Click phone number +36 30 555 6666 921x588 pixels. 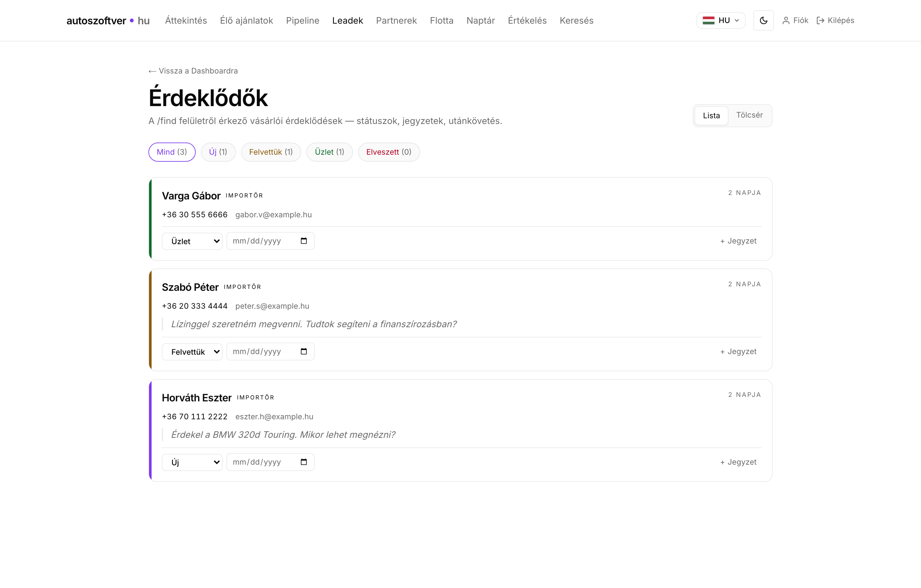(195, 214)
